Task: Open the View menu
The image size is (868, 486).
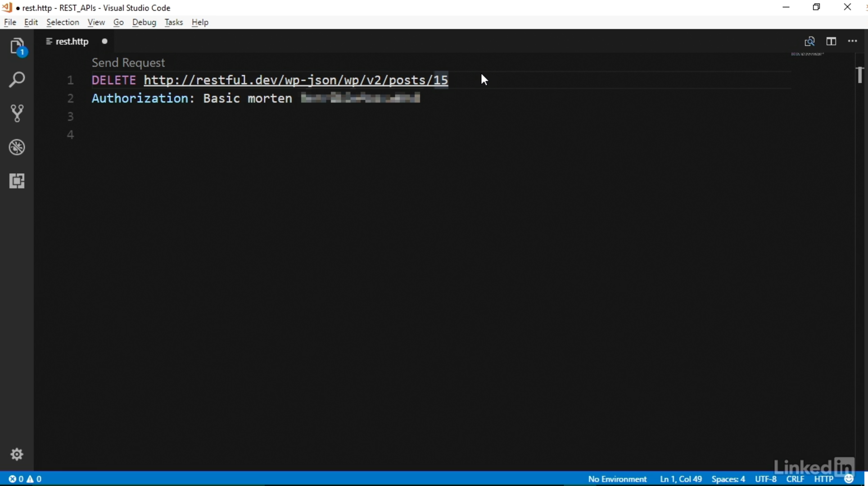Action: 96,22
